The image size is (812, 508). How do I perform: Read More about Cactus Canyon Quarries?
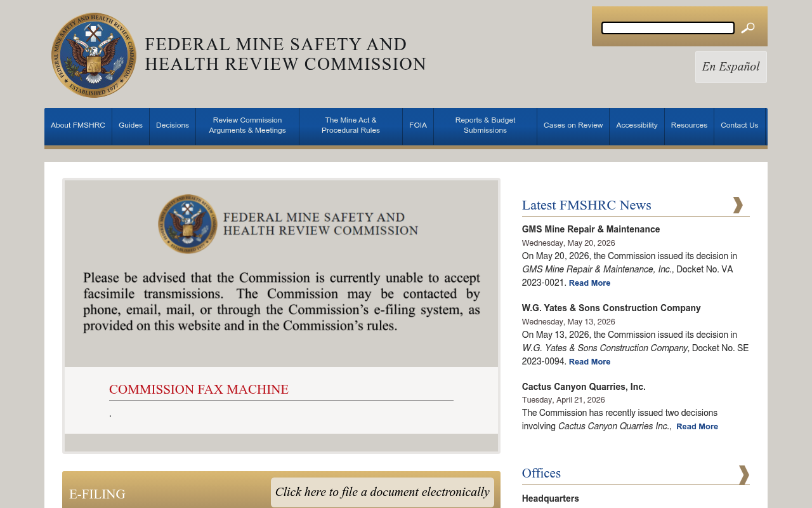(x=697, y=427)
